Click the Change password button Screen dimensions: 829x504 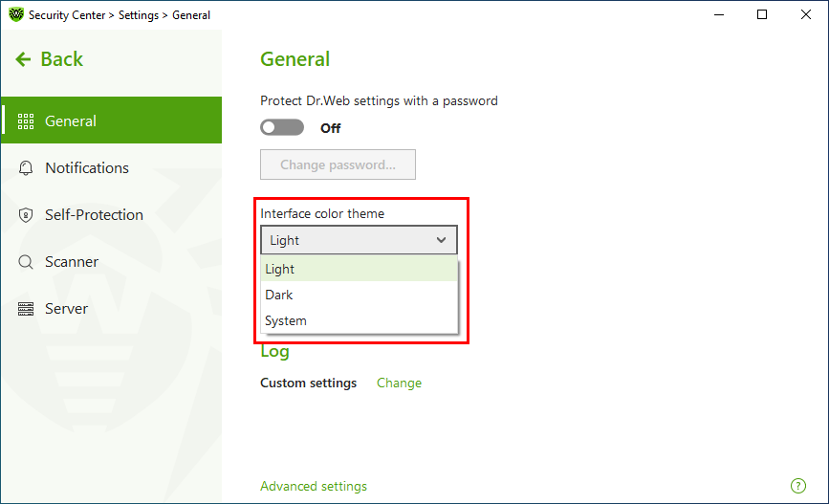tap(338, 164)
